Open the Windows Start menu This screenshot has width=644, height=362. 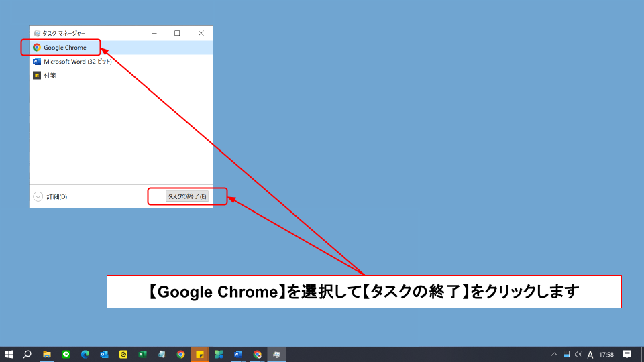click(9, 354)
